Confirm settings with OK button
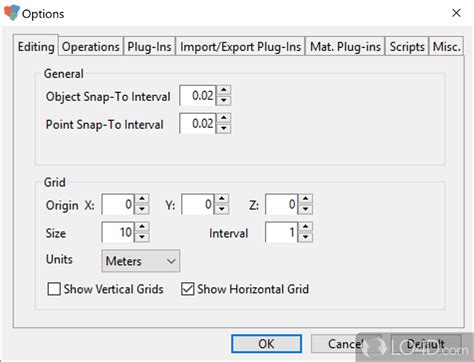 point(266,344)
